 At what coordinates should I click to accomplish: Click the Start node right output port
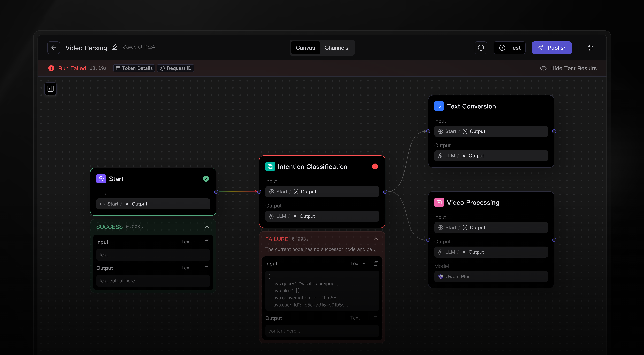(x=216, y=192)
